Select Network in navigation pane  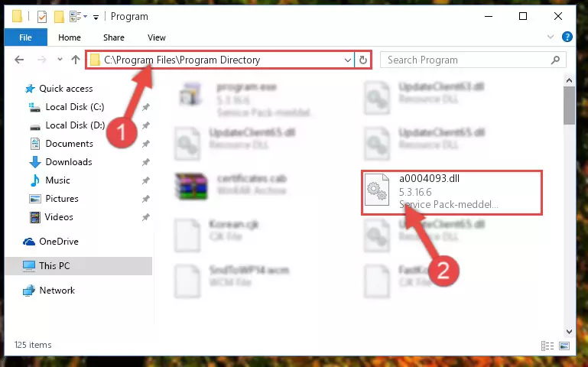click(x=48, y=291)
